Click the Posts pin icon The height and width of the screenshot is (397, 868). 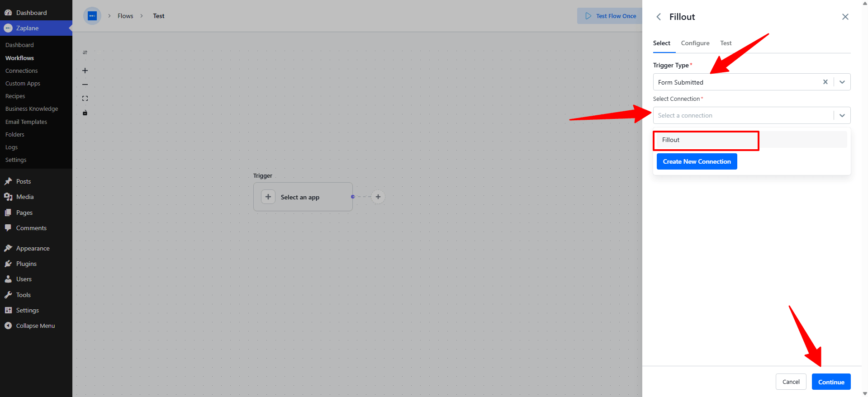pyautogui.click(x=8, y=181)
